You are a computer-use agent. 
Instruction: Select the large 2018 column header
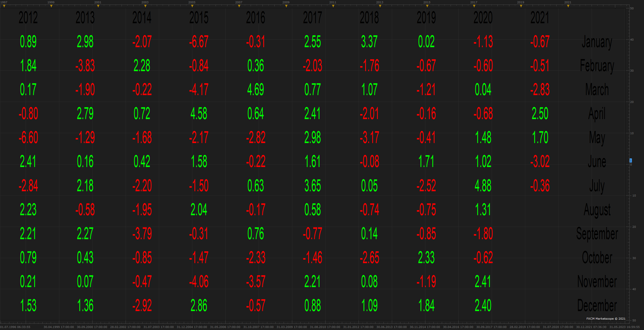coord(369,18)
